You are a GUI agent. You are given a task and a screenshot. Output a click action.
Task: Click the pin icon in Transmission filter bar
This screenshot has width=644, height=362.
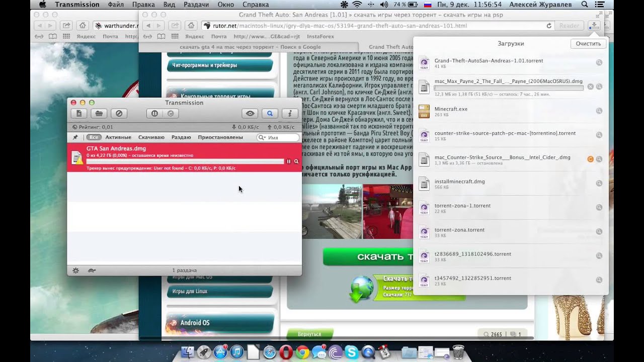tap(75, 137)
